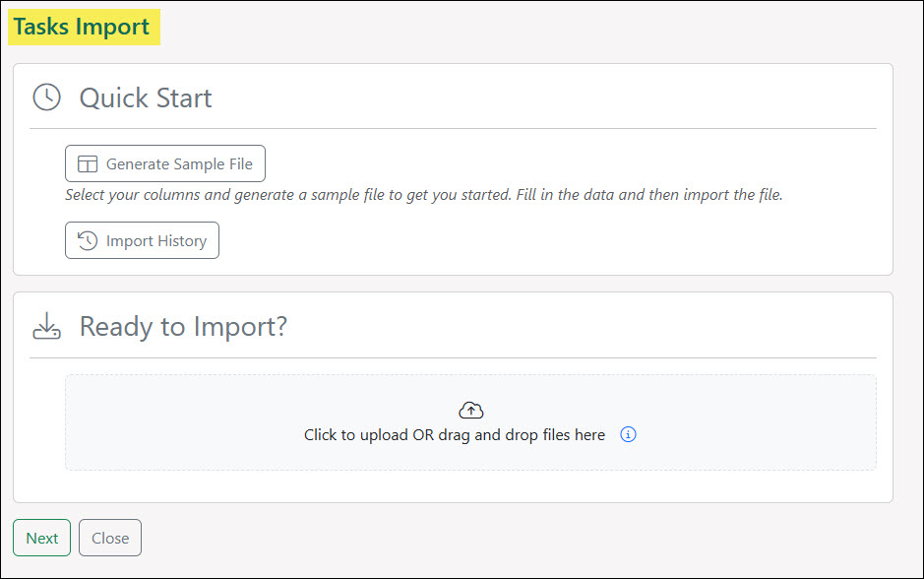Click the sample file instructions text
This screenshot has width=924, height=579.
click(424, 195)
